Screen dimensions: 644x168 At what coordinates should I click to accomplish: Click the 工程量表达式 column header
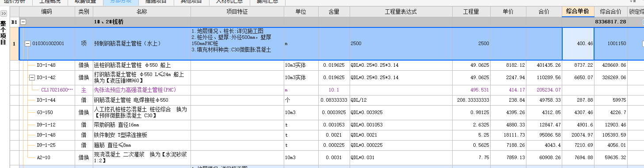click(401, 12)
